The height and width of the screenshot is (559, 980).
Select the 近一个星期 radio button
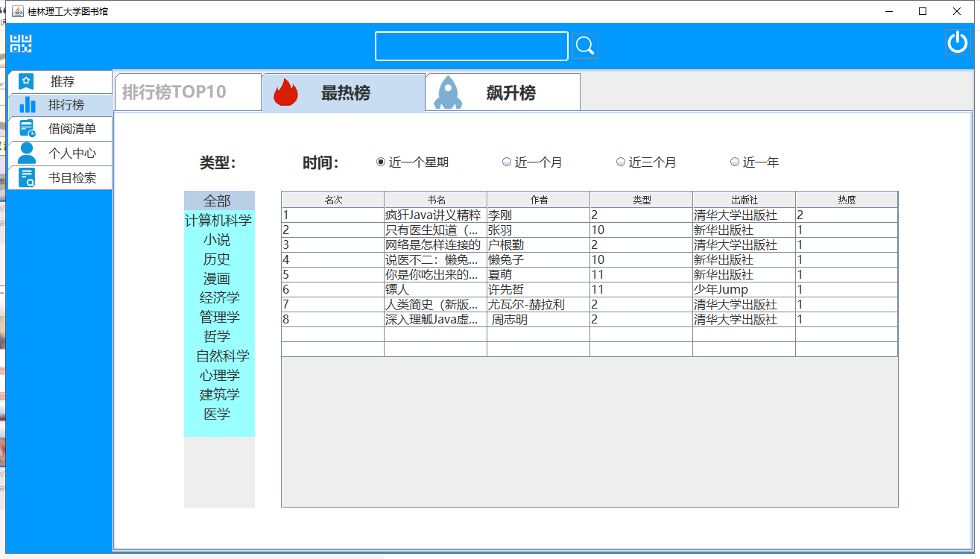381,162
